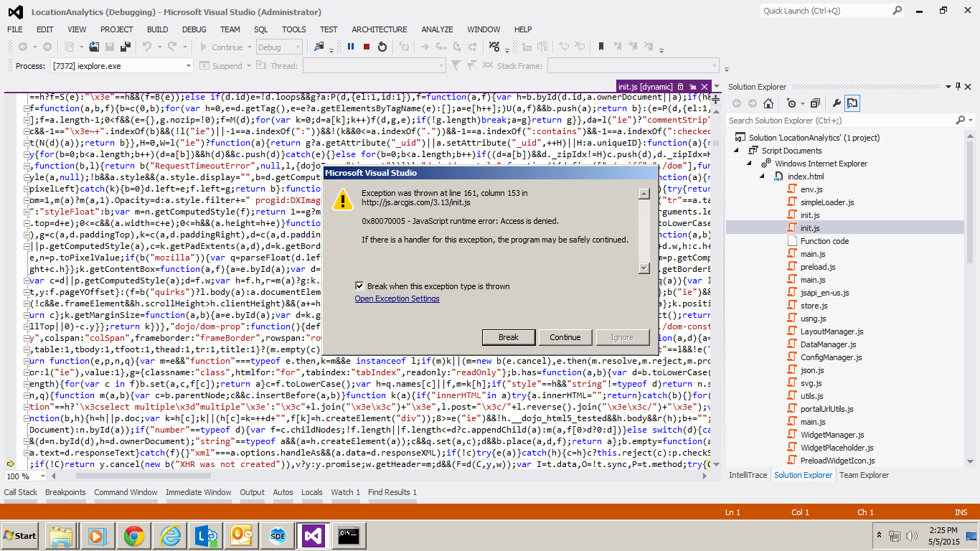Click the Step Out icon

(x=471, y=47)
